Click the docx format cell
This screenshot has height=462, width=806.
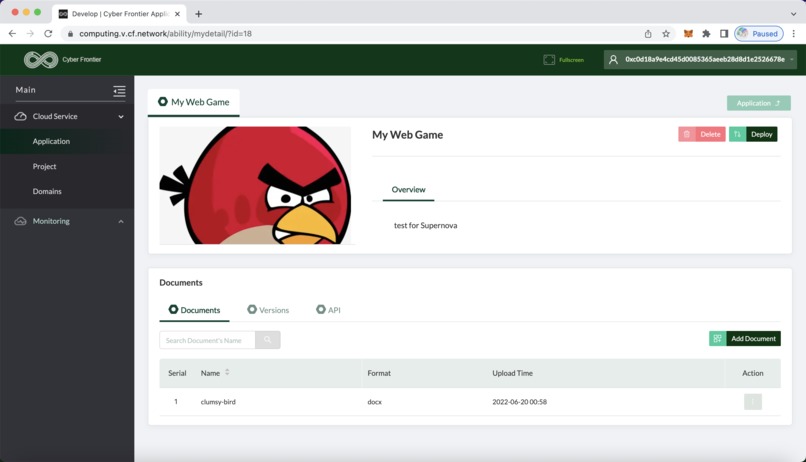(x=375, y=402)
